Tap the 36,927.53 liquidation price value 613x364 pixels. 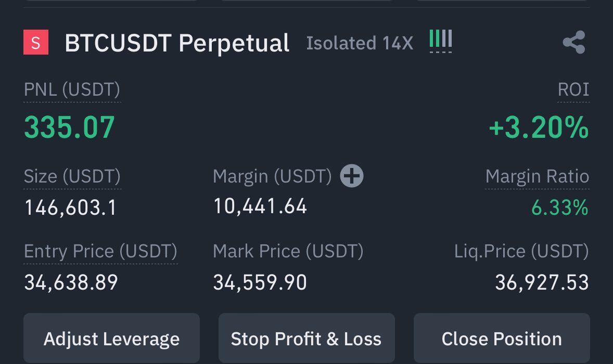pos(542,282)
